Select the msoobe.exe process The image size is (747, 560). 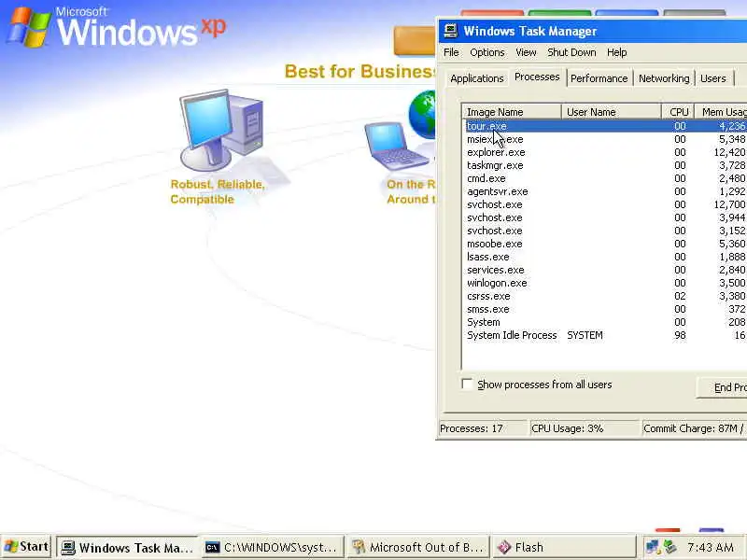(x=606, y=244)
